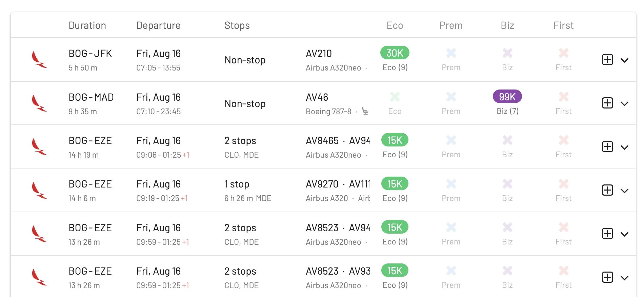The width and height of the screenshot is (644, 297).
Task: Click the unavailable Eco X on AV46 row
Action: point(395,97)
